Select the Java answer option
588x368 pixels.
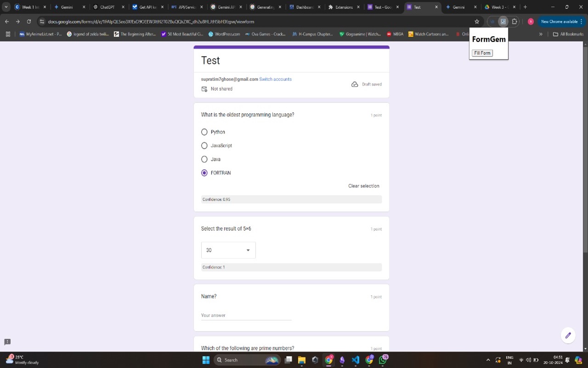pos(204,159)
